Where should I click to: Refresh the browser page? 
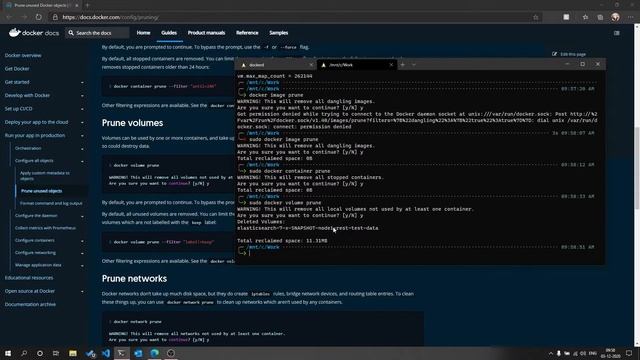[x=38, y=17]
